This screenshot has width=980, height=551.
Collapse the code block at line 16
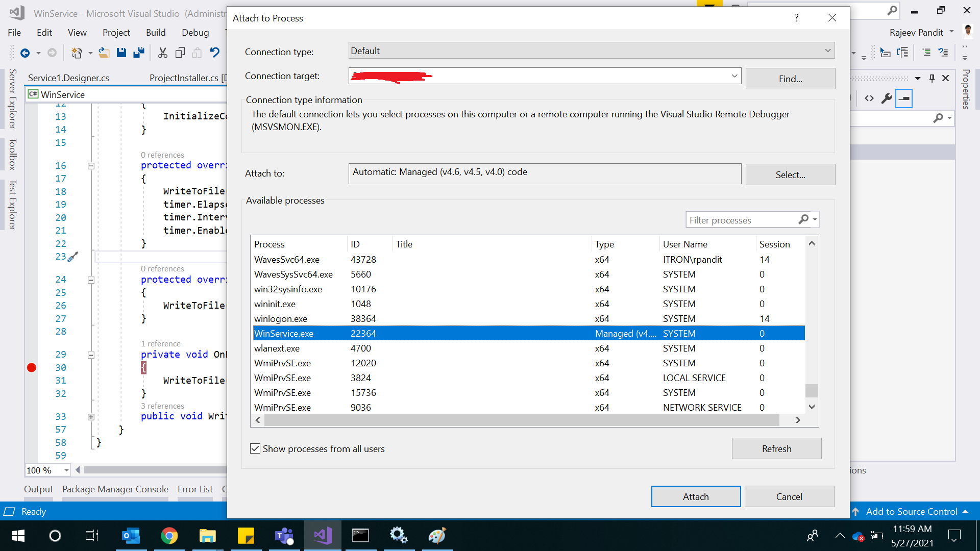point(91,165)
